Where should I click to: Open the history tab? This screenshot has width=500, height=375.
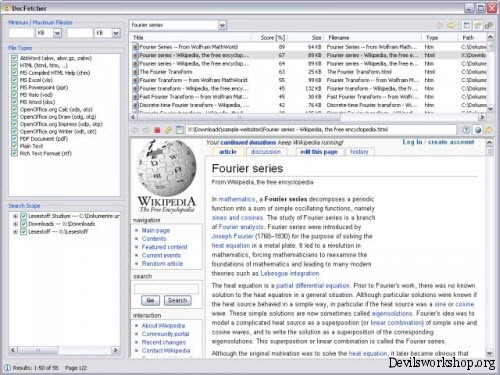(359, 152)
